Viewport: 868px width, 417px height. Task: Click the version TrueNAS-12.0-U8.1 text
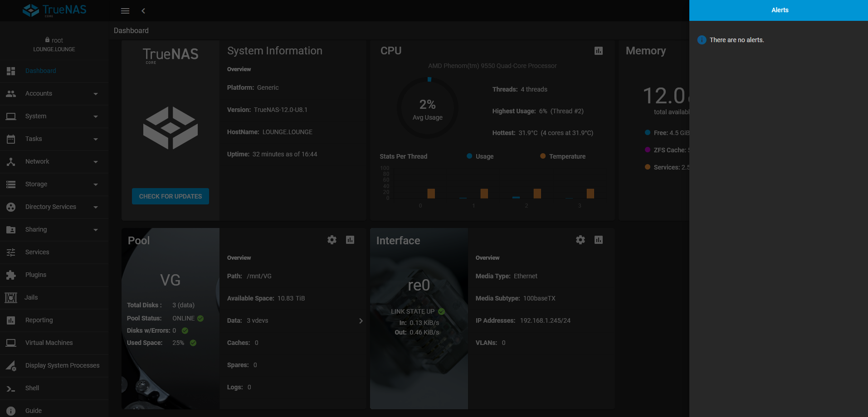tap(281, 110)
